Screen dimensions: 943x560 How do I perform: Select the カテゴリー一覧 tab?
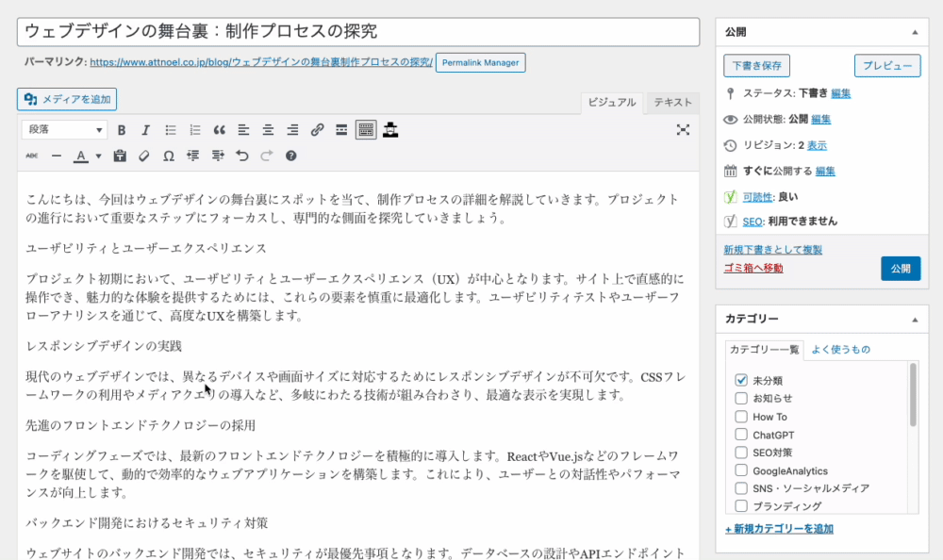click(x=765, y=350)
